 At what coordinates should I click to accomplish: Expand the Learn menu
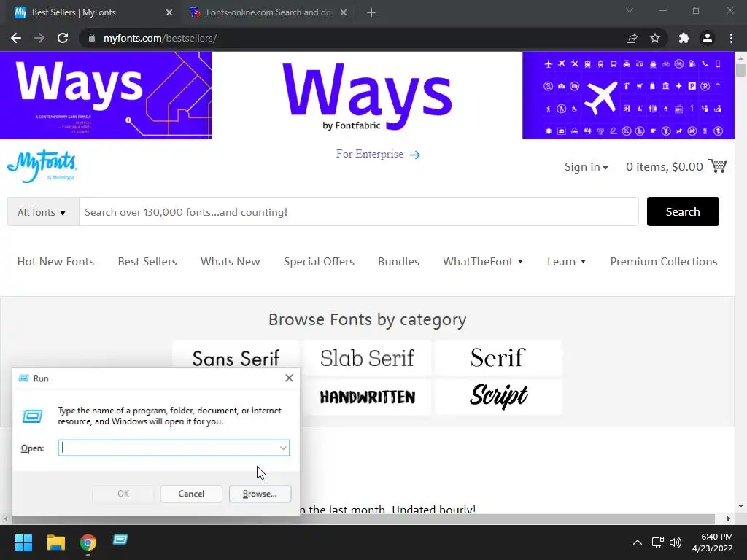coord(566,262)
